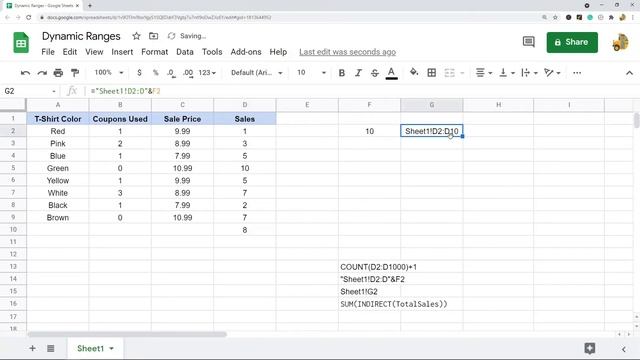This screenshot has height=360, width=640.
Task: Toggle Bold formatting
Action: coord(342,73)
